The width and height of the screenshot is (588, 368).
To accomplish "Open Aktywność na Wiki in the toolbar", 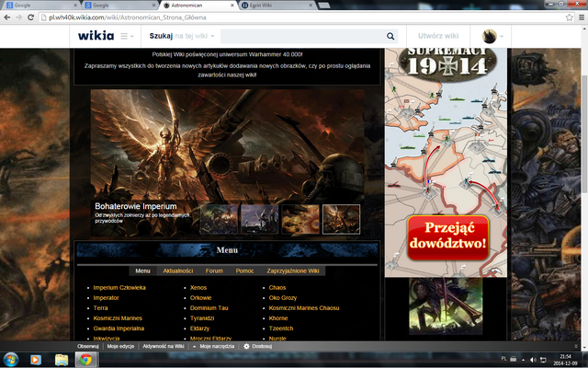I will pyautogui.click(x=164, y=346).
